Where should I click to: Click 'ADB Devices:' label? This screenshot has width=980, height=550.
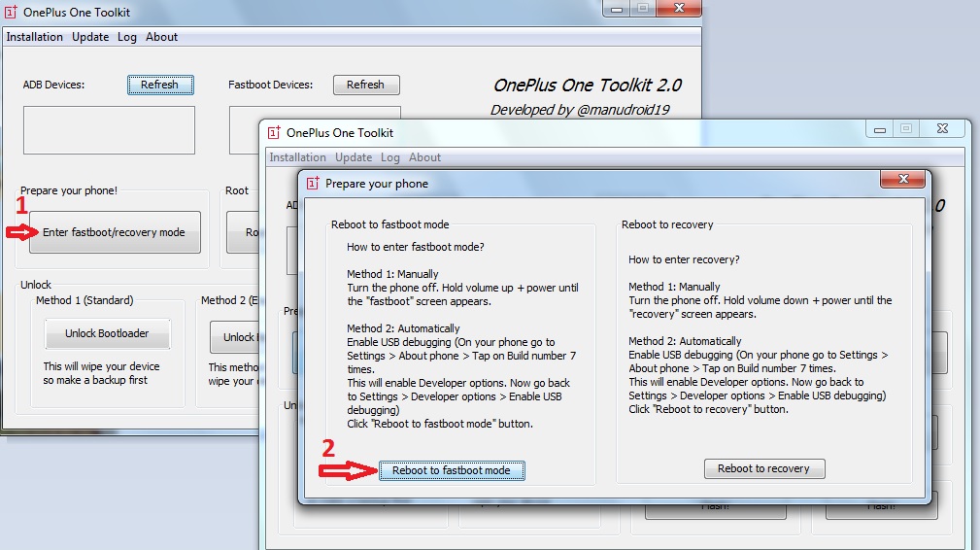pos(53,85)
